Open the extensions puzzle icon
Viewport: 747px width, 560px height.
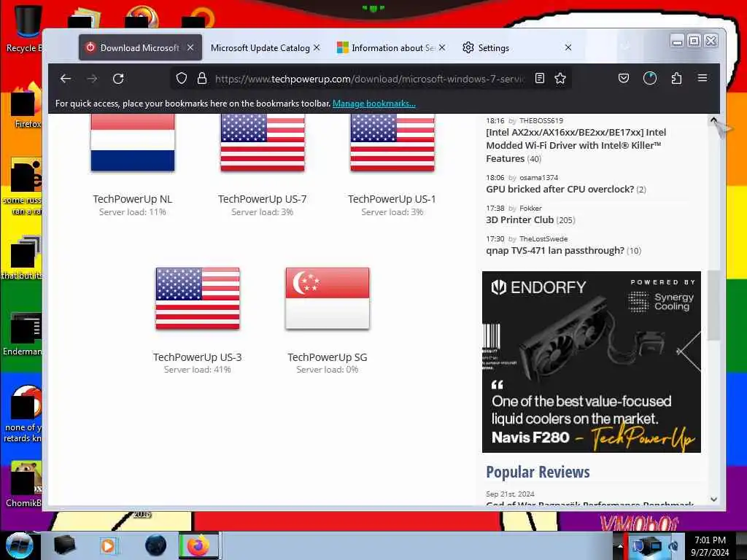676,78
